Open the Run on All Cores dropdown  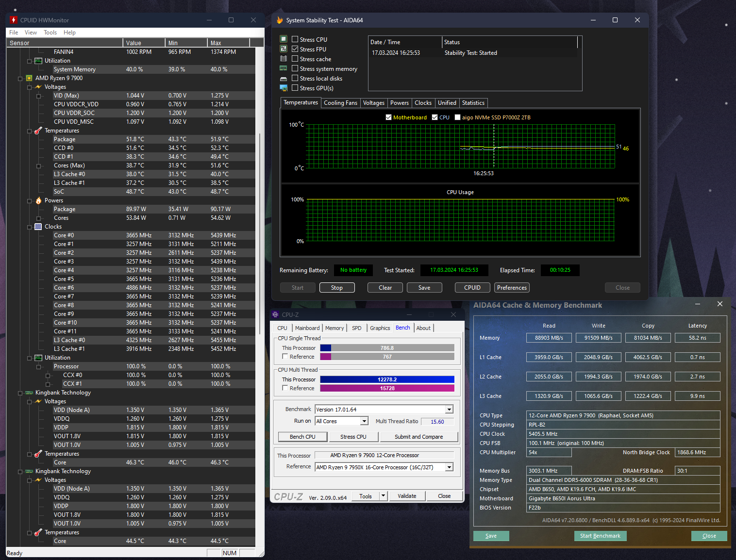(x=364, y=421)
